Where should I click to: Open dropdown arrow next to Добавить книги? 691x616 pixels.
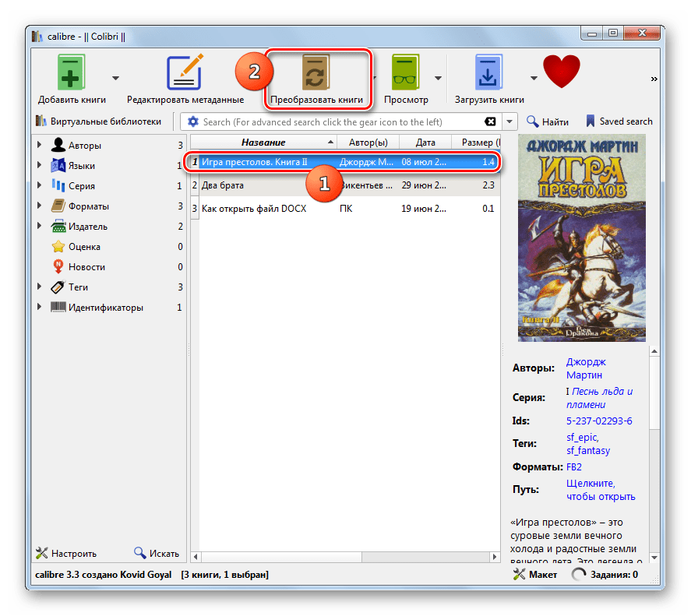click(x=115, y=78)
